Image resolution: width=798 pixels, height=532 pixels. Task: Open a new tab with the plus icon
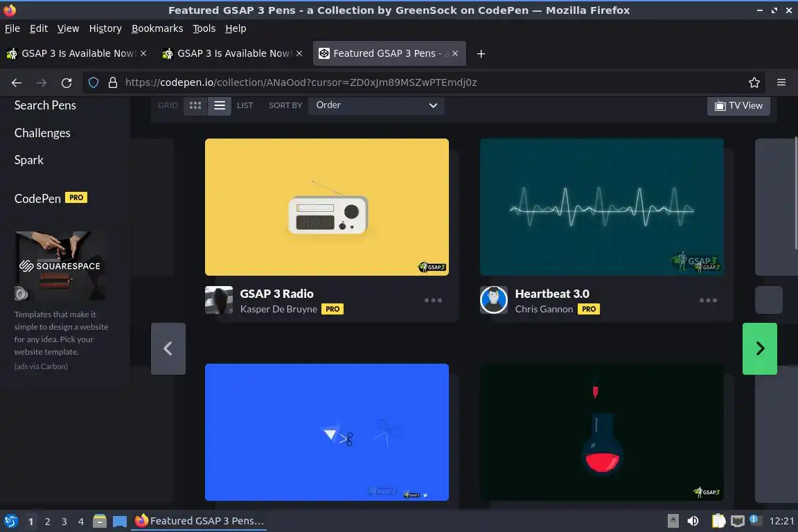tap(481, 54)
